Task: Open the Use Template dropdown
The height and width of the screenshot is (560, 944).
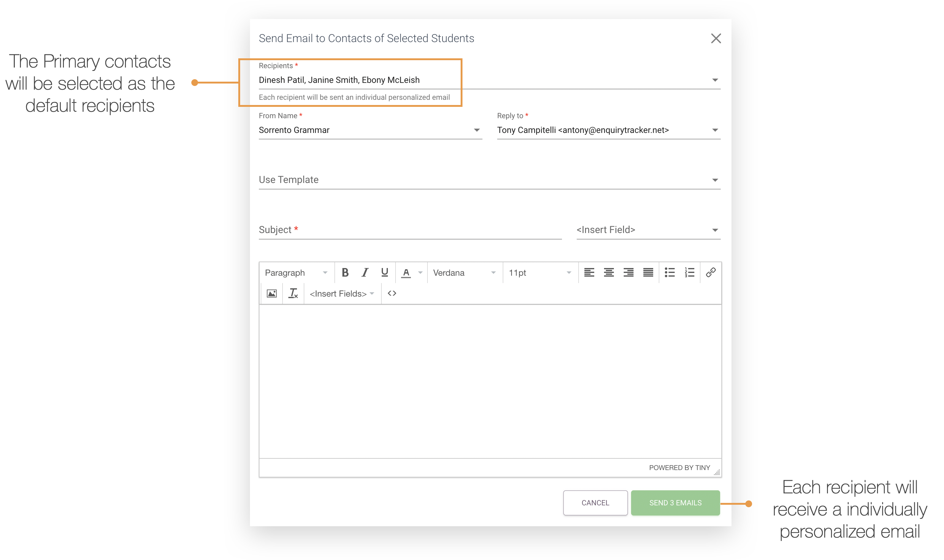Action: pyautogui.click(x=715, y=180)
